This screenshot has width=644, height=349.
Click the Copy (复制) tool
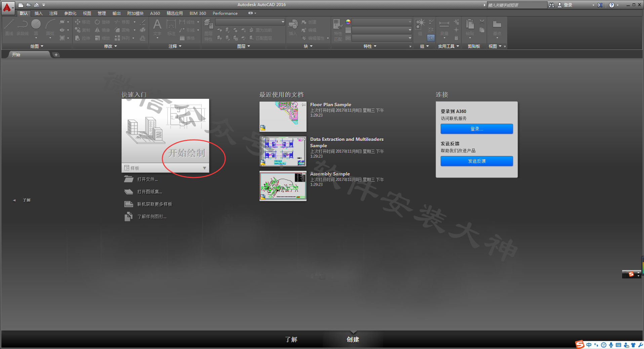82,30
